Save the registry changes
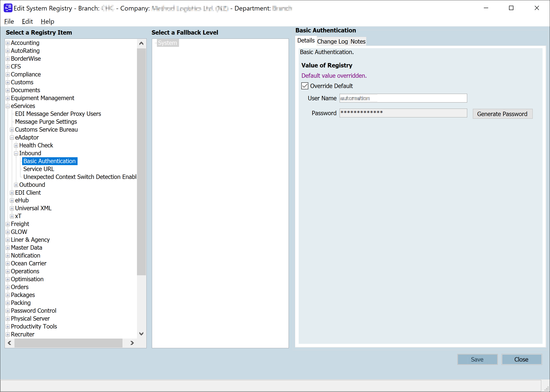 (477, 359)
